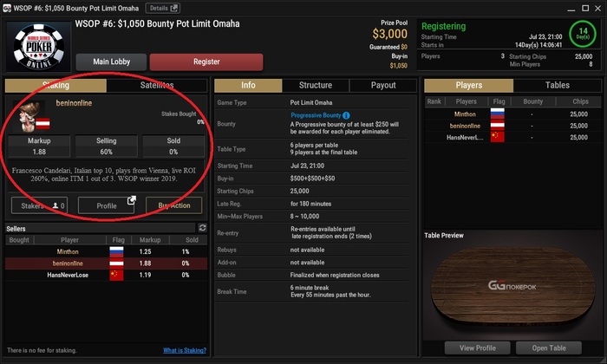Go back to Main Lobby
The width and height of the screenshot is (607, 364).
[111, 62]
